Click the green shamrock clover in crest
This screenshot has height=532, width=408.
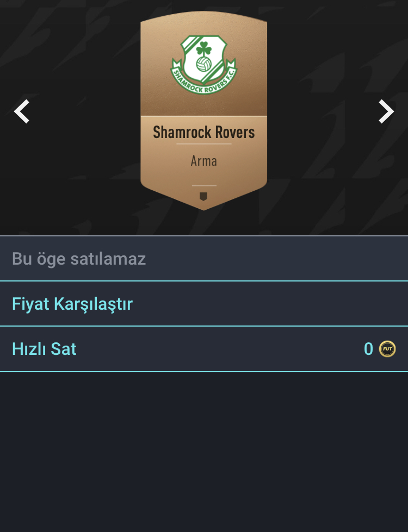203,48
